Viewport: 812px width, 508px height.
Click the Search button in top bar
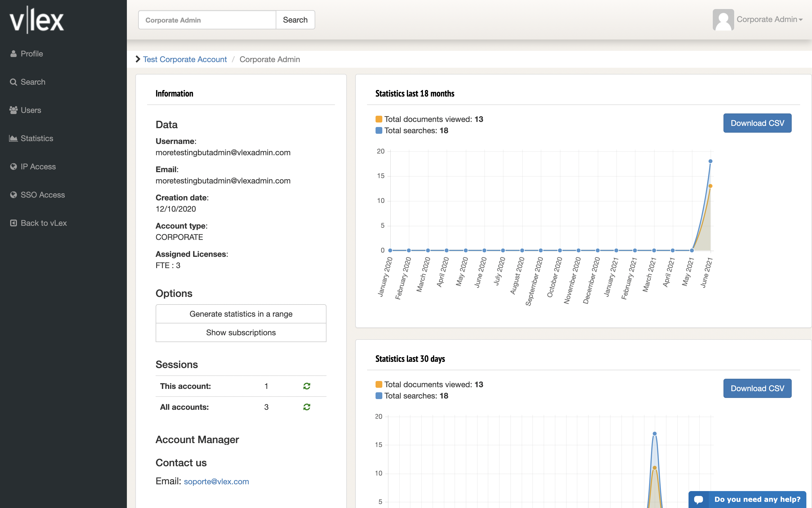click(x=295, y=20)
